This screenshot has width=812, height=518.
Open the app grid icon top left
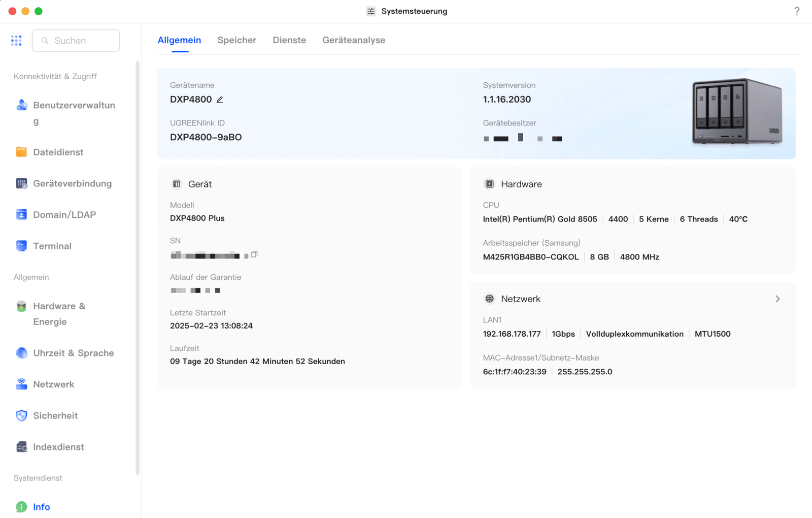tap(16, 40)
